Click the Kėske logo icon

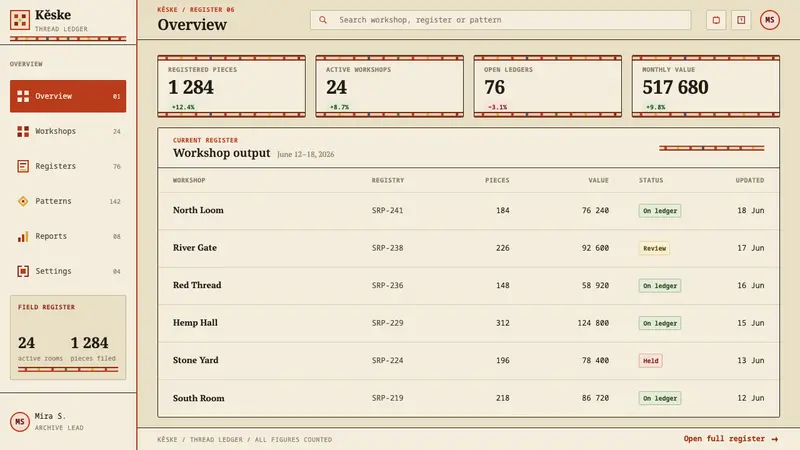(x=19, y=20)
